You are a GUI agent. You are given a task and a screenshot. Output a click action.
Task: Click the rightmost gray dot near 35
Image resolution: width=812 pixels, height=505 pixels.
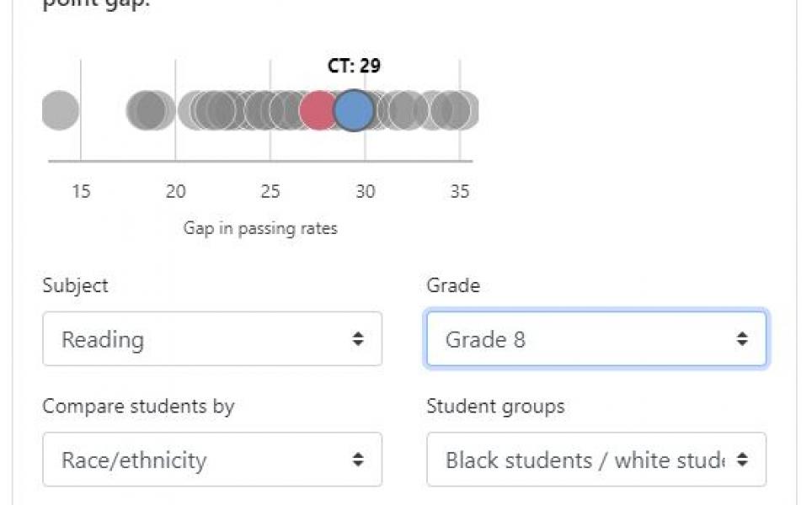click(461, 110)
